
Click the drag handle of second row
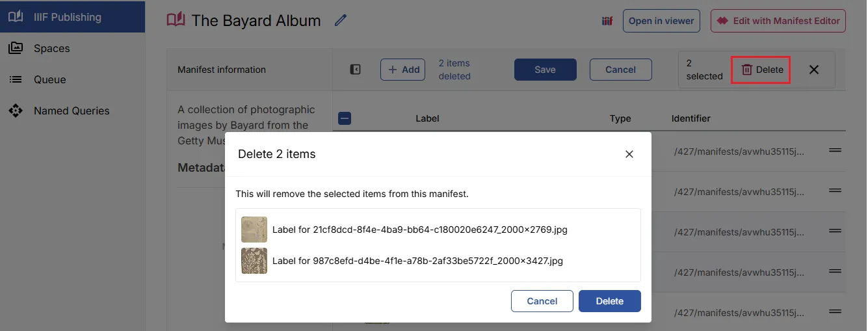click(835, 191)
